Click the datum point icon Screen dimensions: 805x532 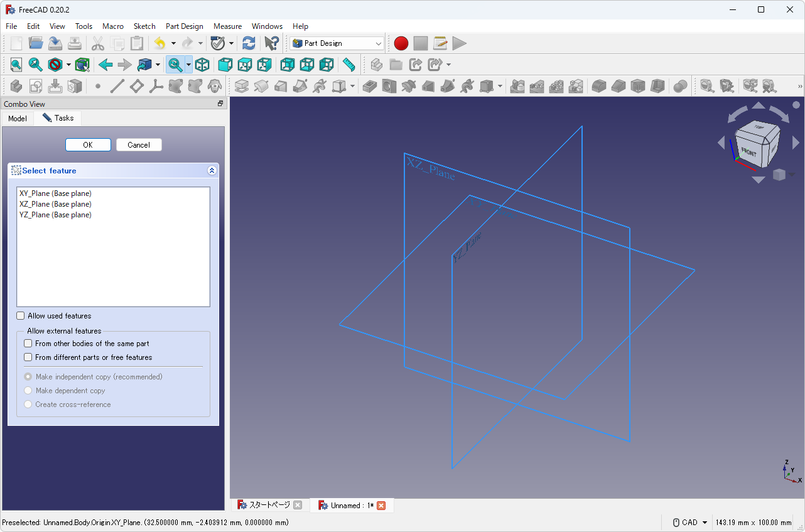click(x=97, y=86)
